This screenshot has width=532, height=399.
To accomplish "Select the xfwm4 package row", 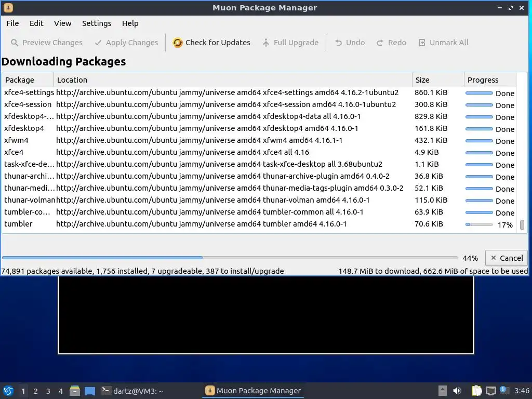I will pos(260,140).
